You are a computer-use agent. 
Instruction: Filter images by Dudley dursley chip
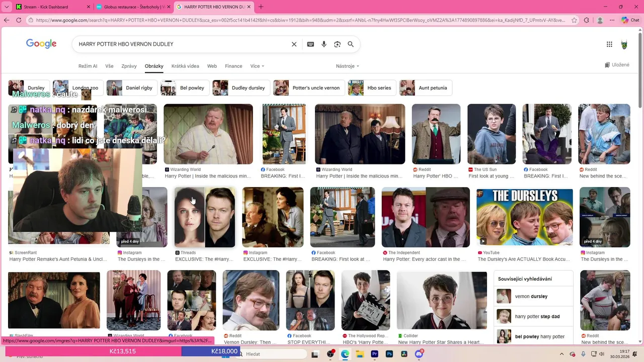pyautogui.click(x=240, y=87)
